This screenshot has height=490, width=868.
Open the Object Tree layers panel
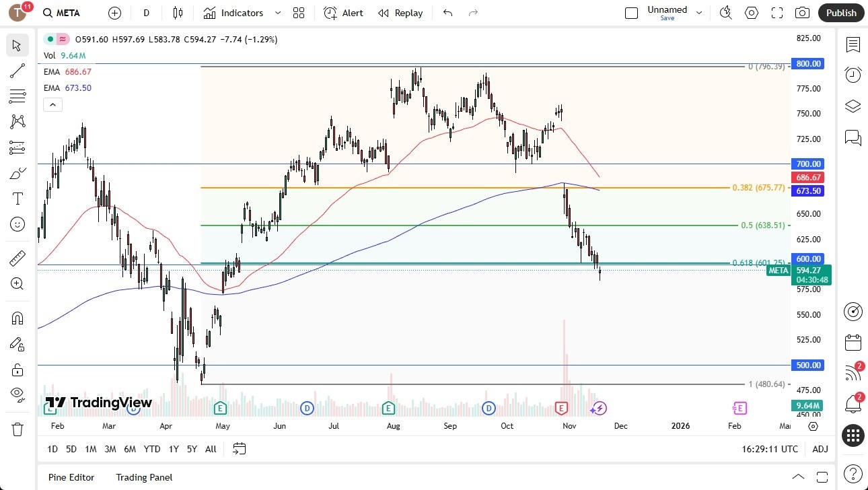click(853, 106)
